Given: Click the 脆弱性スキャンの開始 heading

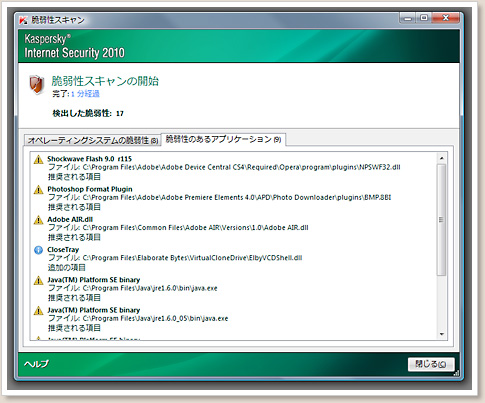Looking at the screenshot, I should point(105,81).
